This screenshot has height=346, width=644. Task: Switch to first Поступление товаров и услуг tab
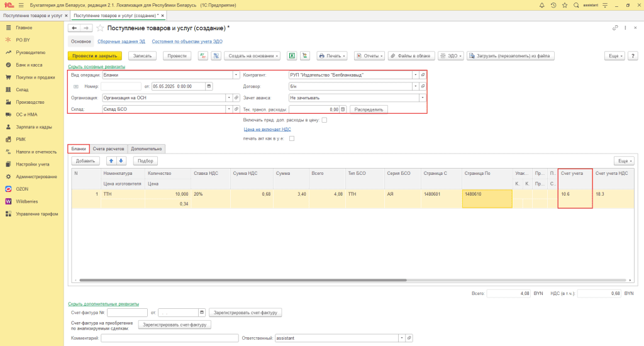(x=33, y=16)
